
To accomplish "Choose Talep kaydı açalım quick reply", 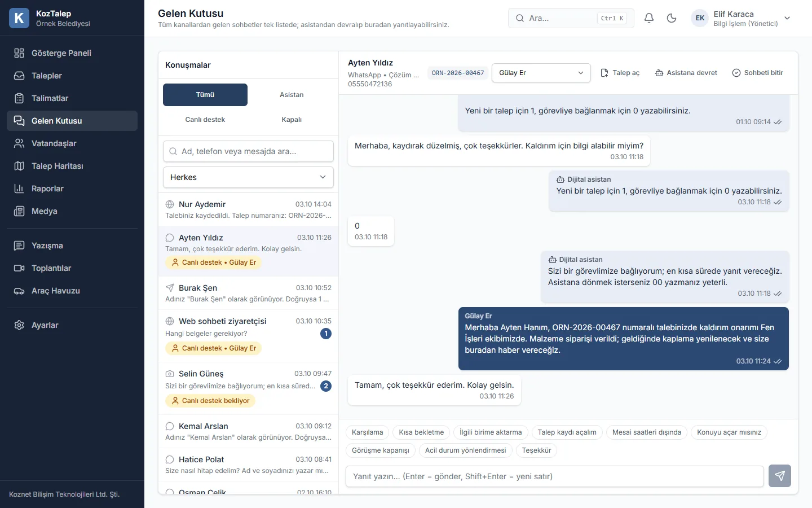I will [x=567, y=432].
